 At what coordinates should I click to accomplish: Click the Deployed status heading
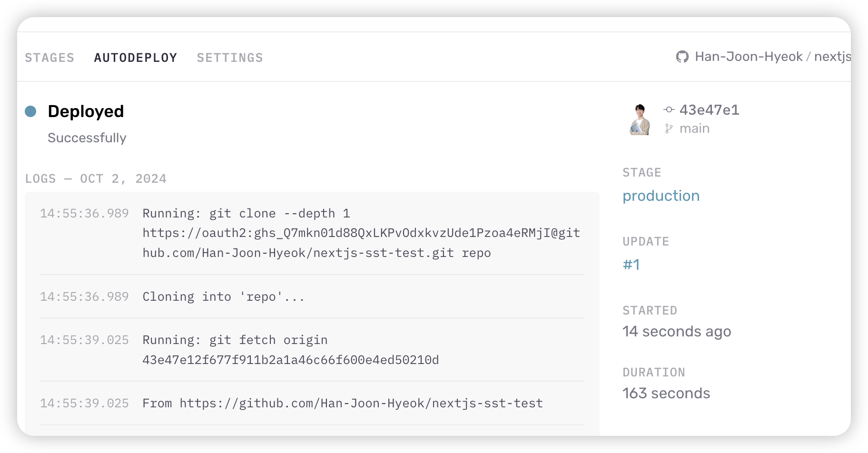(x=86, y=111)
